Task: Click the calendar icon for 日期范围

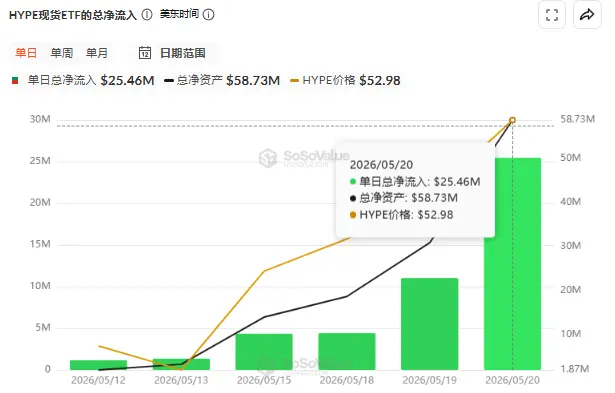Action: [x=145, y=53]
